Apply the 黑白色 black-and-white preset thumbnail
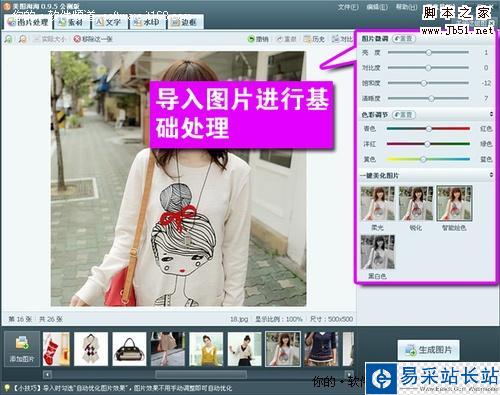500x395 pixels. click(378, 252)
